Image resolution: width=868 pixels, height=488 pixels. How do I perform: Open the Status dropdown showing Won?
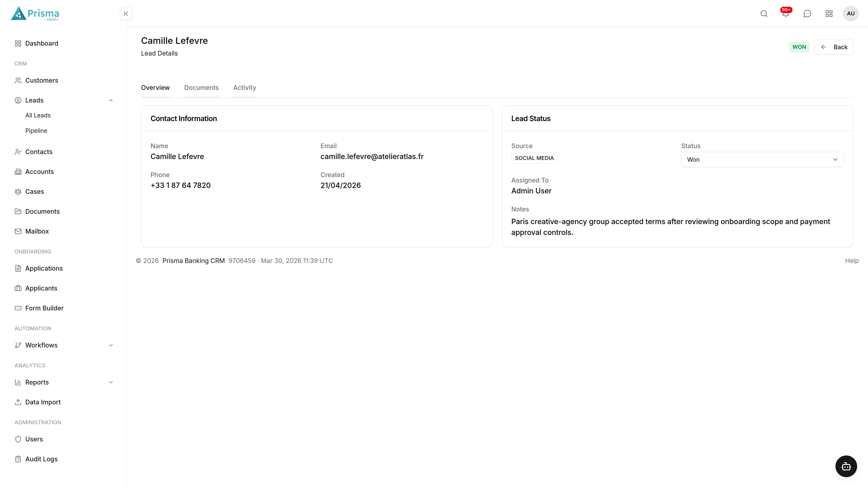pyautogui.click(x=762, y=160)
